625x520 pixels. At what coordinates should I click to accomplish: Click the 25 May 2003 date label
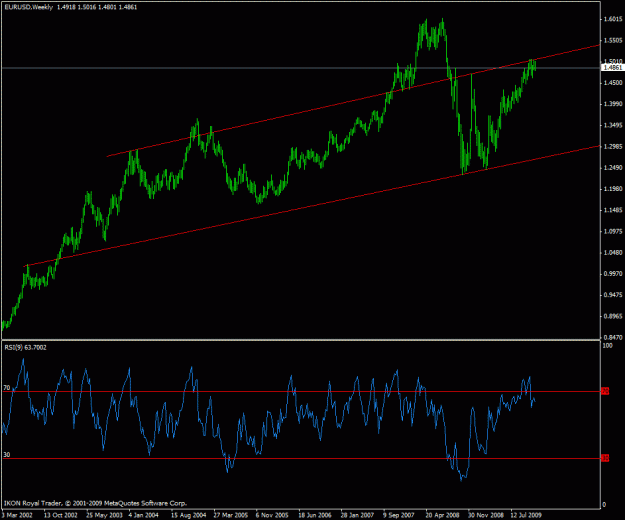coord(104,515)
